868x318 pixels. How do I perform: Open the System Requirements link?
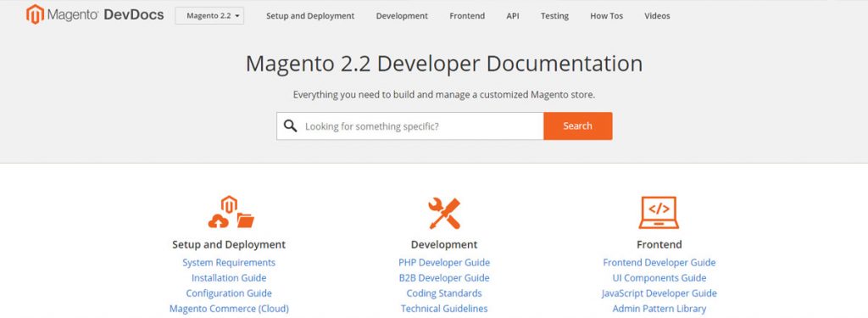click(x=229, y=263)
